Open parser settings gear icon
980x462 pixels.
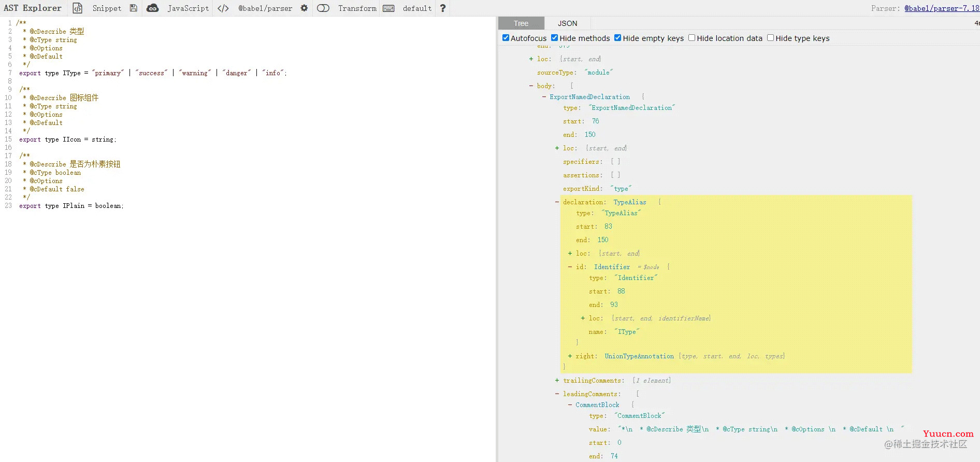pyautogui.click(x=304, y=8)
